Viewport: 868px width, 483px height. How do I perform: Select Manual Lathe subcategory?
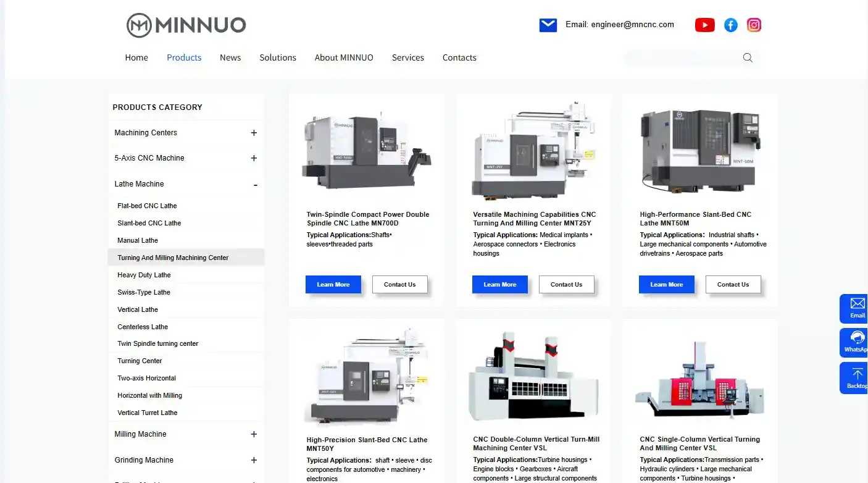[138, 240]
